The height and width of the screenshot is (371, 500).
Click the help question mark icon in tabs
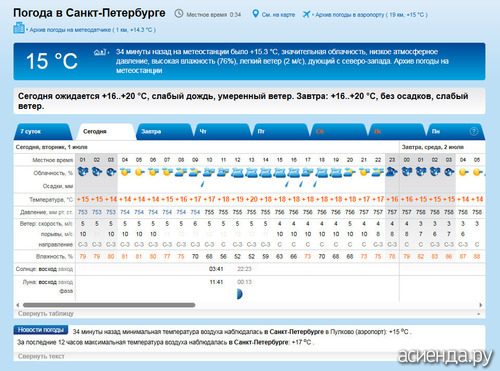473,131
